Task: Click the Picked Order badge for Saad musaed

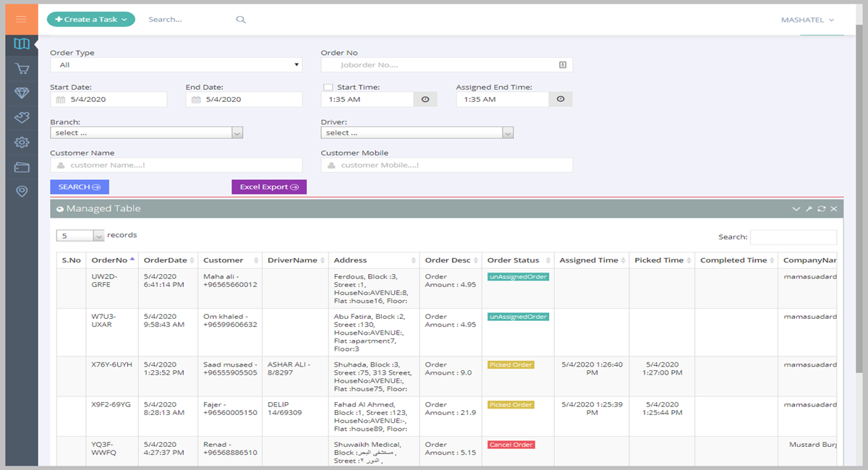Action: (511, 365)
